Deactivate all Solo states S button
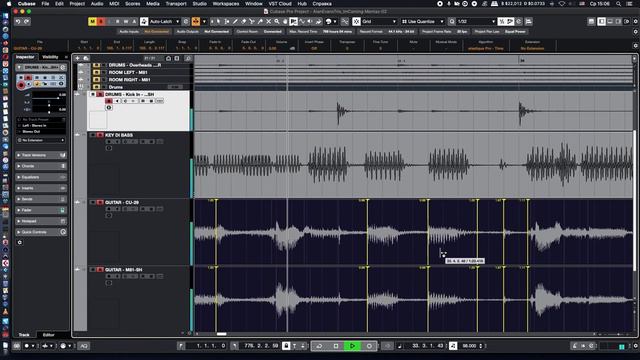 click(100, 22)
